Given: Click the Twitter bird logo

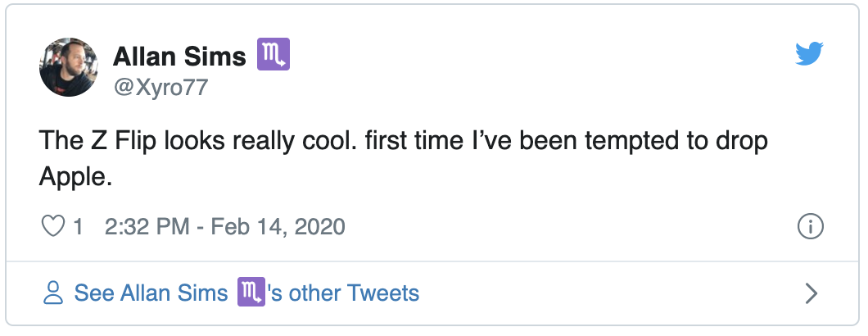Looking at the screenshot, I should click(x=810, y=55).
